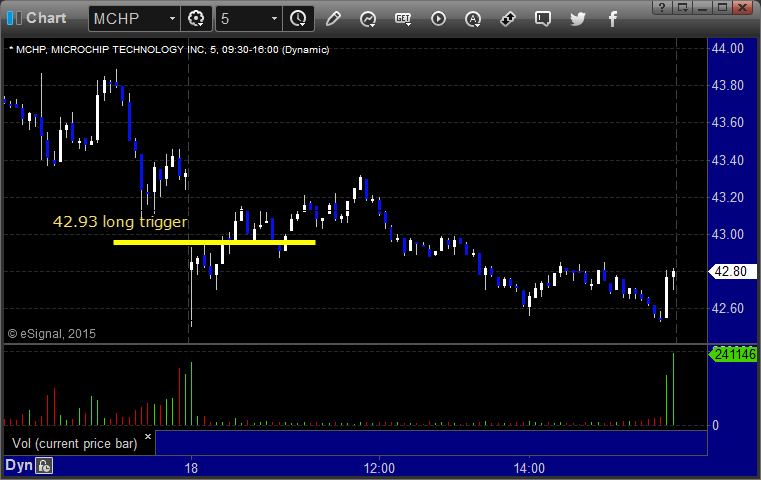The width and height of the screenshot is (761, 480).
Task: Click the 43.00 price axis label
Action: point(728,234)
